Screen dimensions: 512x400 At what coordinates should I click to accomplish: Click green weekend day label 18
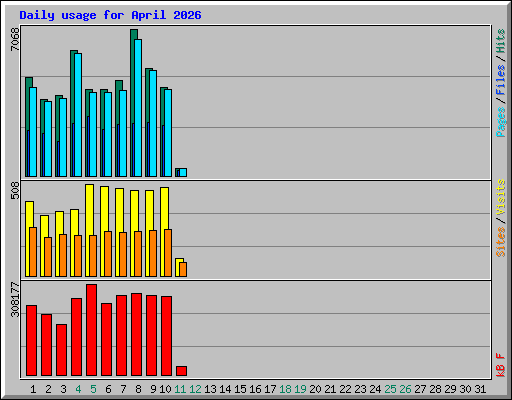(285, 389)
